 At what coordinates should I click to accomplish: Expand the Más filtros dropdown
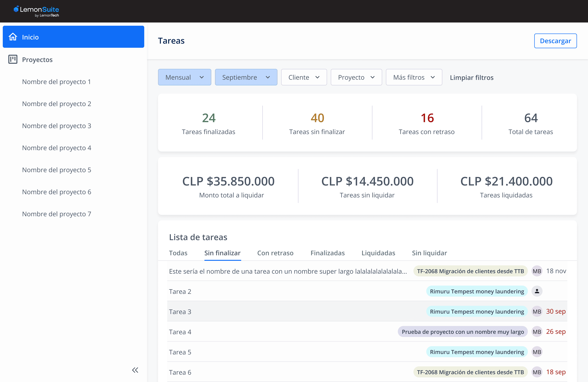tap(414, 77)
